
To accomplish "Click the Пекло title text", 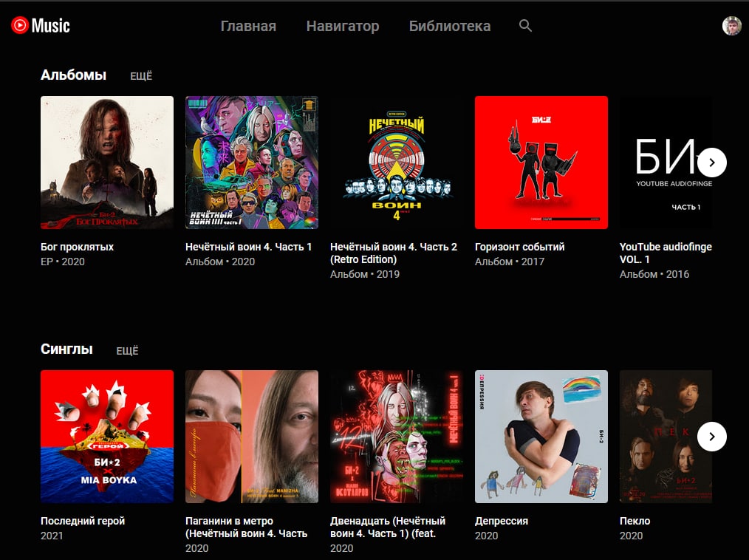I will pos(635,521).
